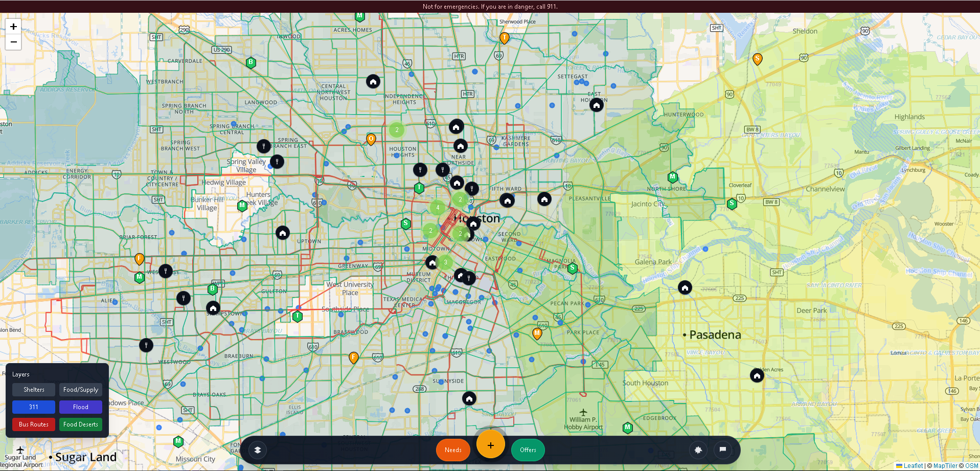The width and height of the screenshot is (980, 471).
Task: Expand the cluster of 2 near Independence Heights
Action: (x=397, y=130)
